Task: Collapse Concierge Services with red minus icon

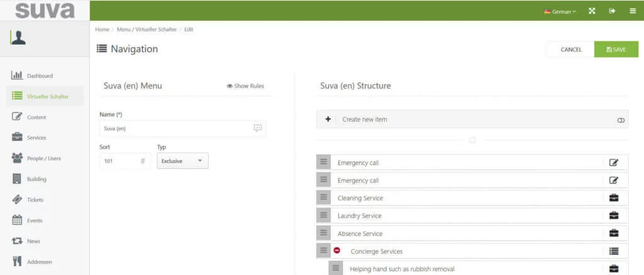Action: coord(337,251)
